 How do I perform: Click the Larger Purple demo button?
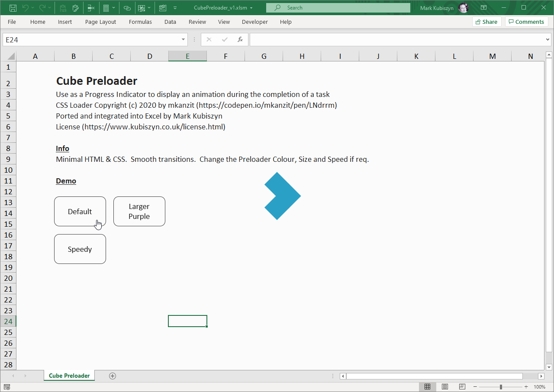(x=139, y=212)
